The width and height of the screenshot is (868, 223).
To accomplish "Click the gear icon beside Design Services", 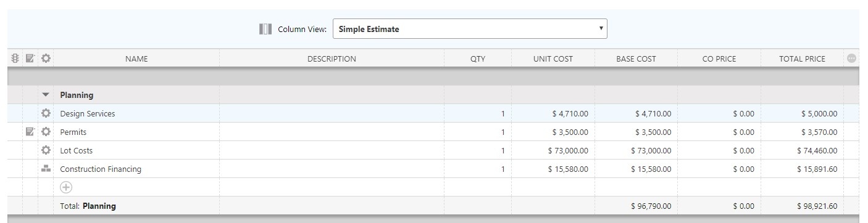I will 46,113.
